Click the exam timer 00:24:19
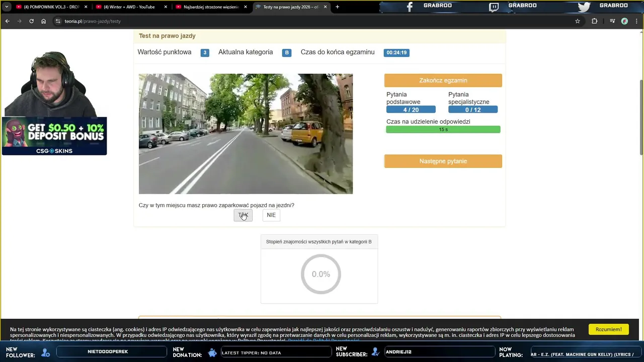This screenshot has width=644, height=362. coord(396,53)
